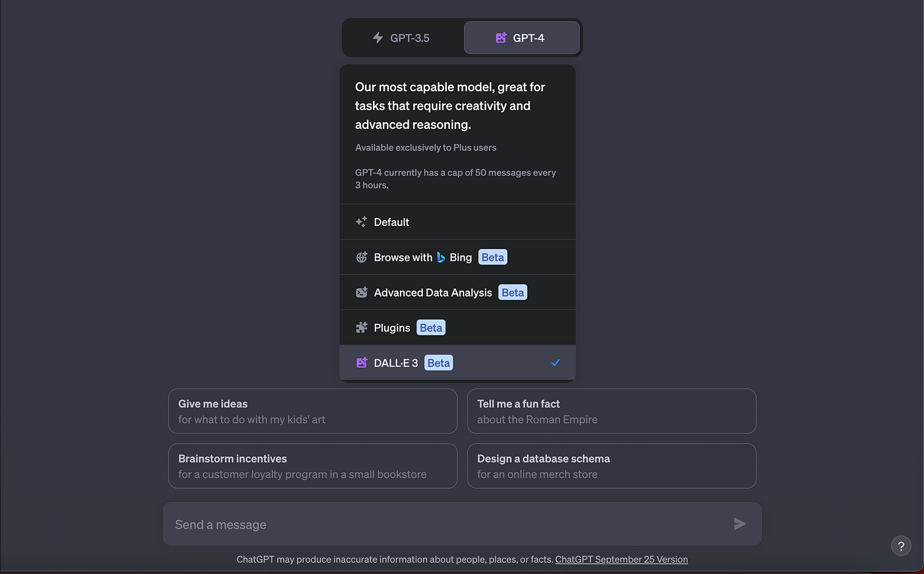Select Browse with Bing mode
This screenshot has width=924, height=574.
click(457, 257)
